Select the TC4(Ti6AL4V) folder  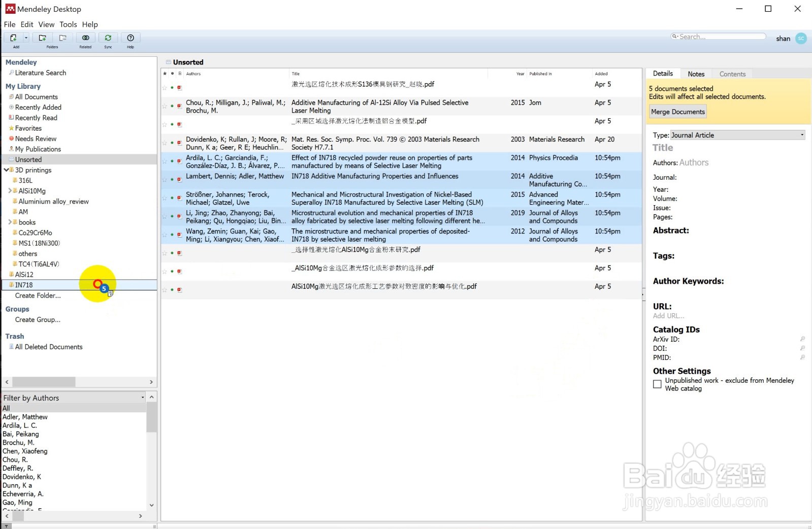(39, 264)
